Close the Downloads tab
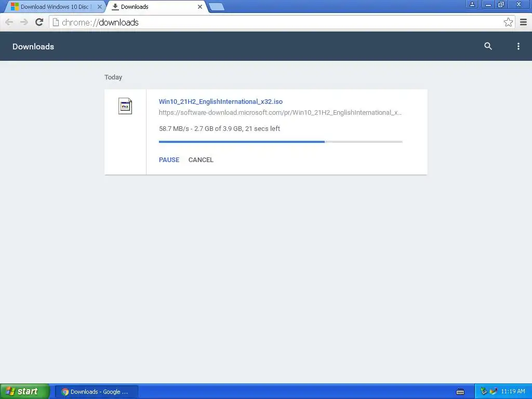The height and width of the screenshot is (399, 532). [x=200, y=6]
